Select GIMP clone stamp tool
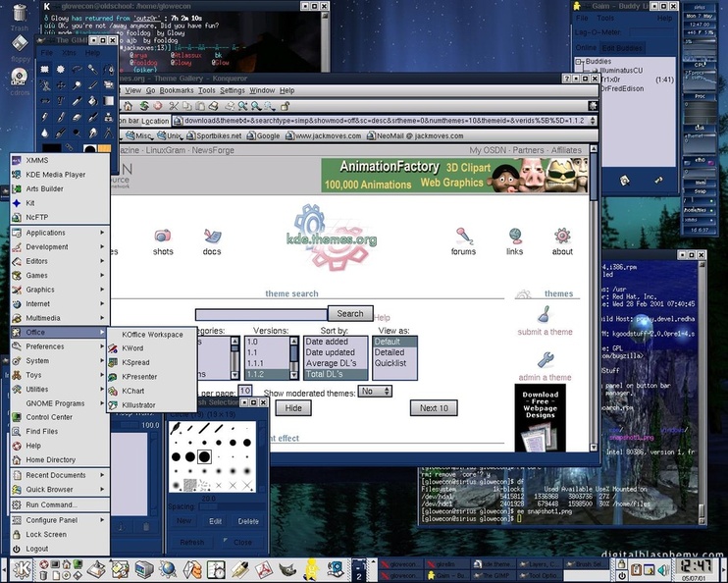The height and width of the screenshot is (583, 728). pyautogui.click(x=109, y=117)
